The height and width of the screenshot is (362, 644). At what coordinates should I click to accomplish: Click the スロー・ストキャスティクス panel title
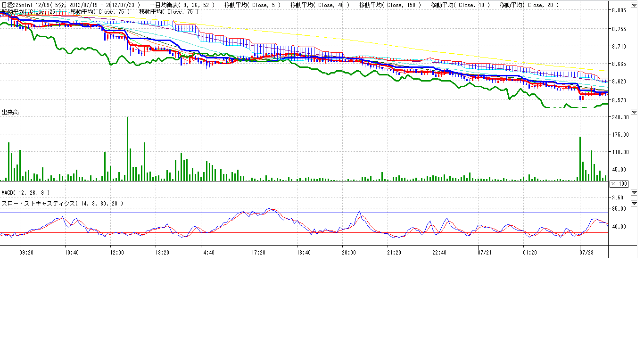[x=62, y=204]
